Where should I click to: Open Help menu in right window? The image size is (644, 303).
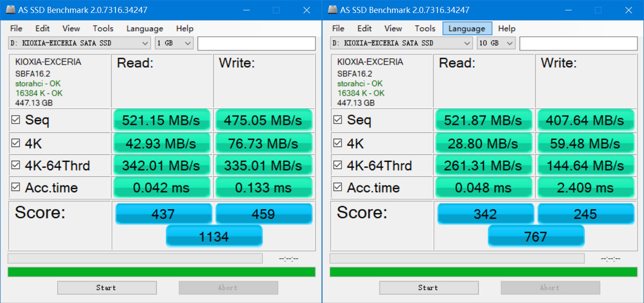(x=507, y=28)
